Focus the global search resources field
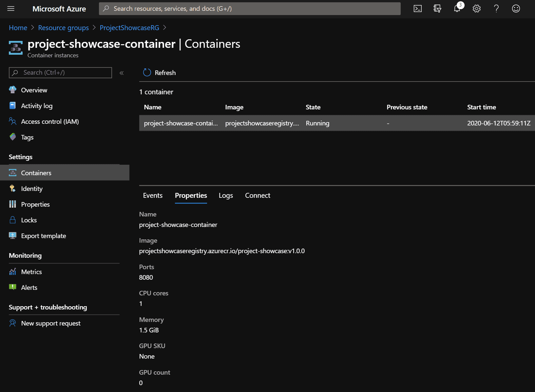The height and width of the screenshot is (392, 535). click(250, 9)
